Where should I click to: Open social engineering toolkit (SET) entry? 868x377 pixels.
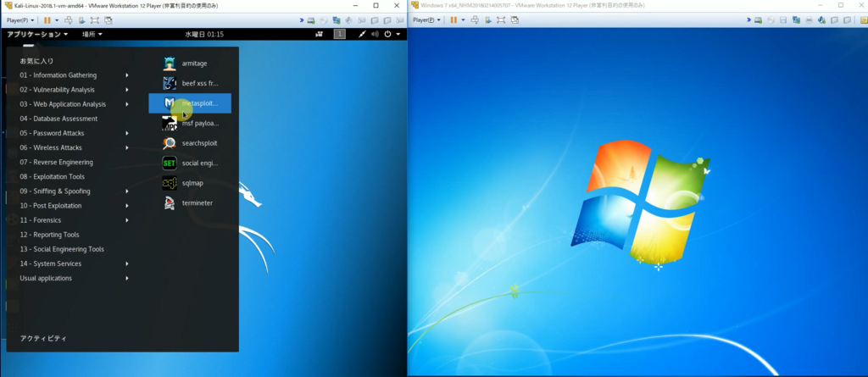coord(190,164)
